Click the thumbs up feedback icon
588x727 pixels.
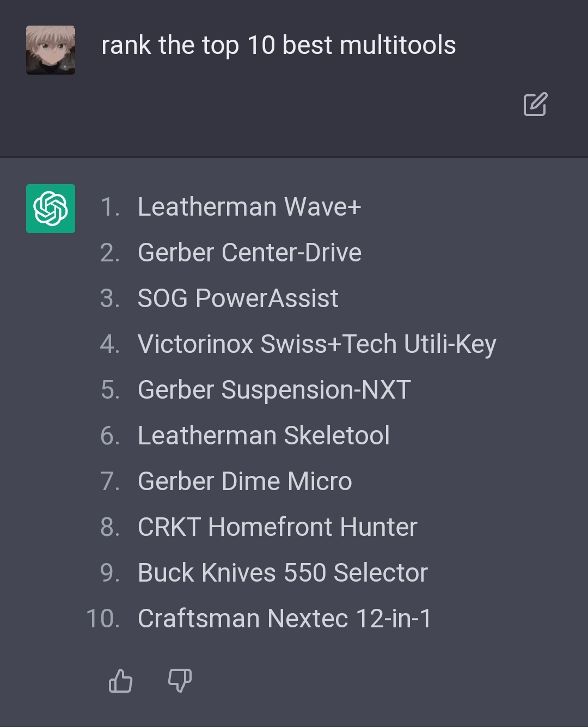click(120, 681)
